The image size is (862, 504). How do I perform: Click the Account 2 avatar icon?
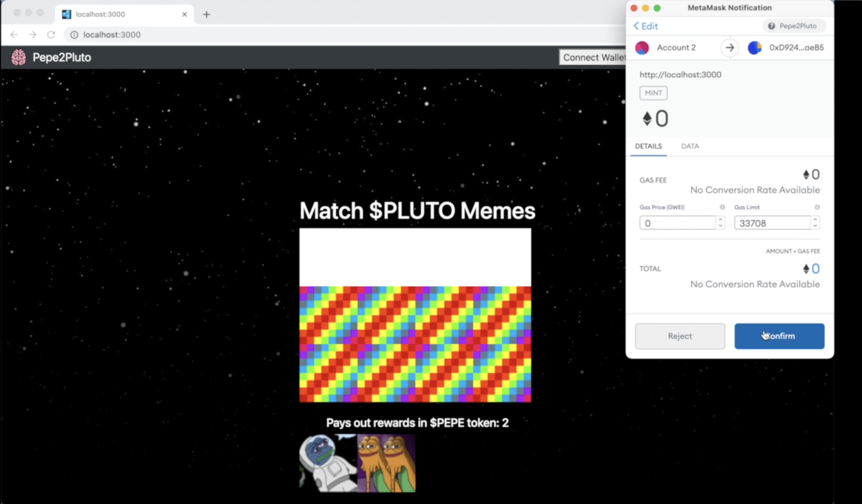pos(642,48)
